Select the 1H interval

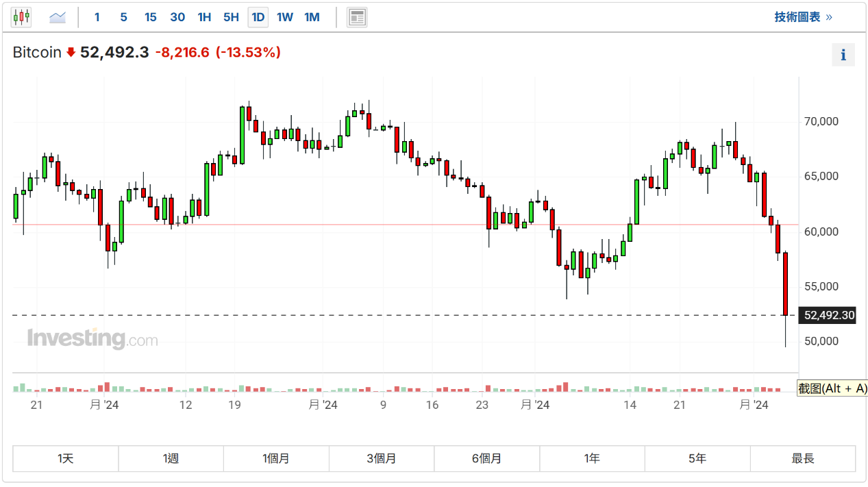pos(204,17)
